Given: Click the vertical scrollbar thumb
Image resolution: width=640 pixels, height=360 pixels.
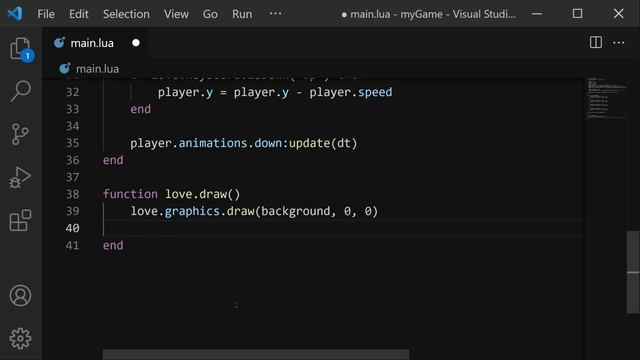Looking at the screenshot, I should click(633, 272).
